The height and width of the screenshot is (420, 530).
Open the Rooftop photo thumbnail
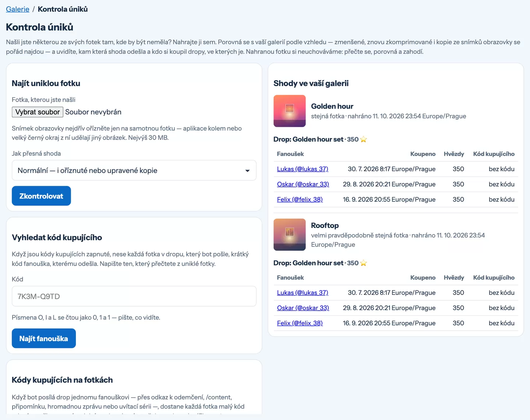tap(290, 235)
